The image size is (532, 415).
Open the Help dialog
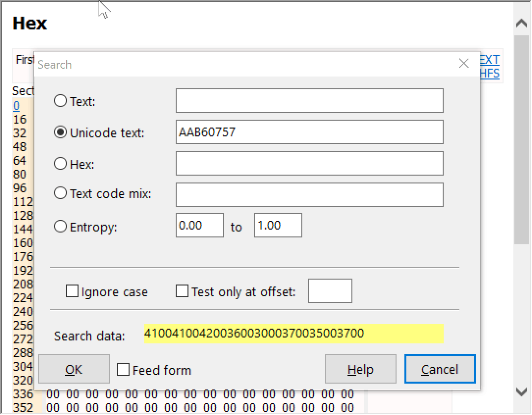[361, 369]
